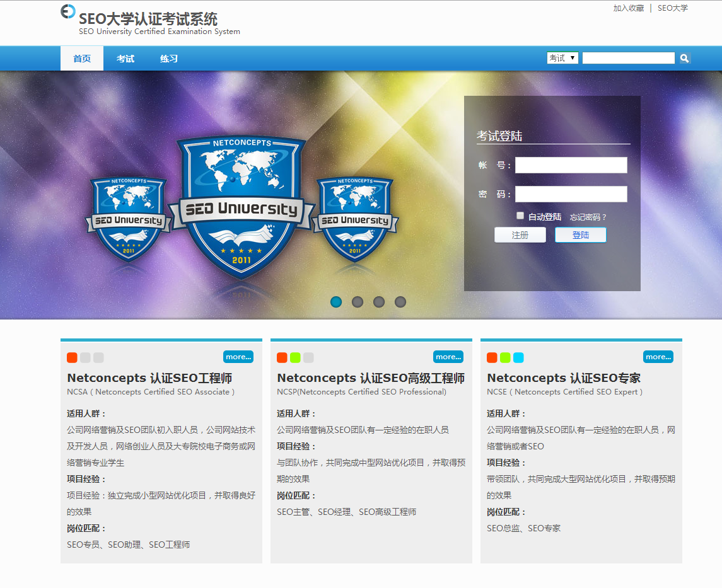Click the cyan level square on SEO专家 card
The width and height of the screenshot is (722, 588).
[x=518, y=357]
